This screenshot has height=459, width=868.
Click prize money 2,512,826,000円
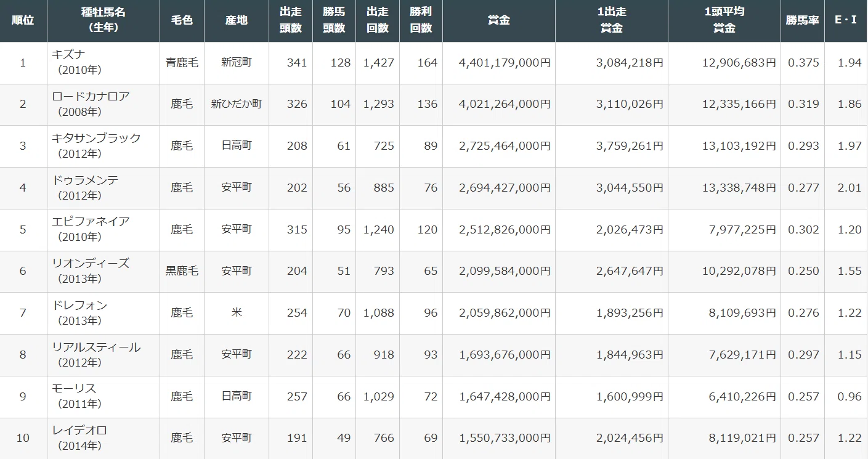tap(505, 230)
